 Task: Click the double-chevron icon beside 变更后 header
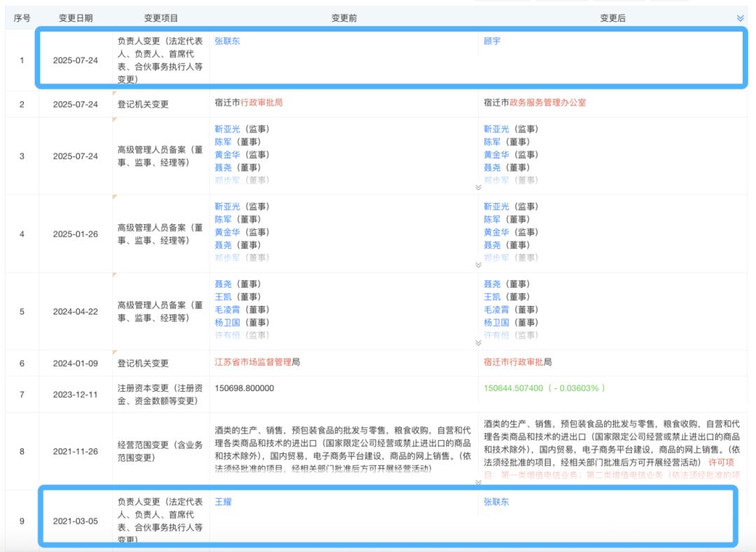click(740, 18)
